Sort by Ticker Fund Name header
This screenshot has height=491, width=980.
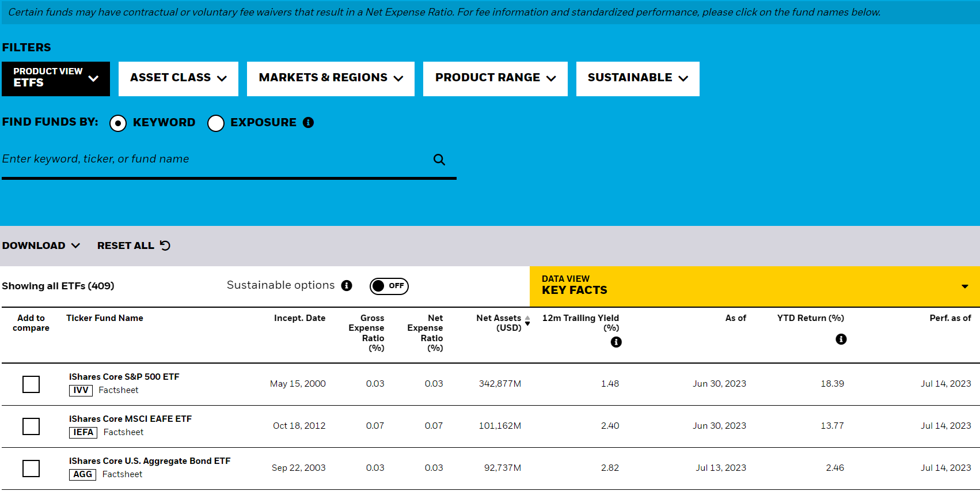coord(105,318)
